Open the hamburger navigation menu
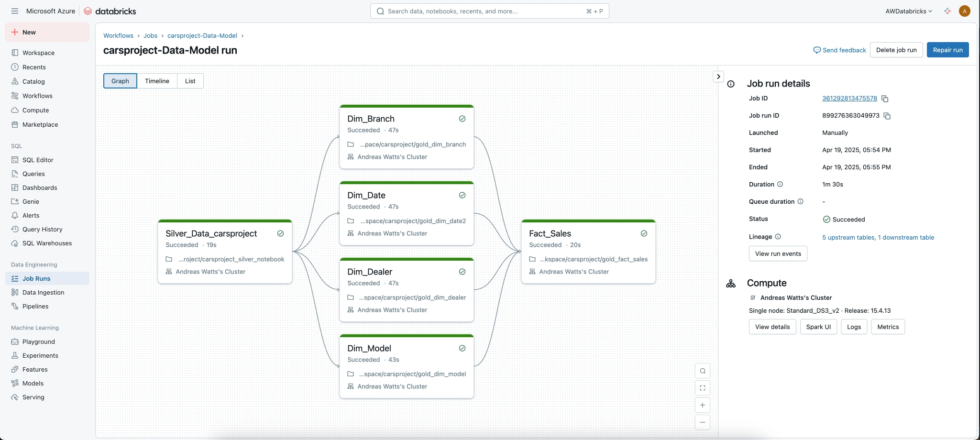Viewport: 980px width, 440px height. pyautogui.click(x=15, y=11)
